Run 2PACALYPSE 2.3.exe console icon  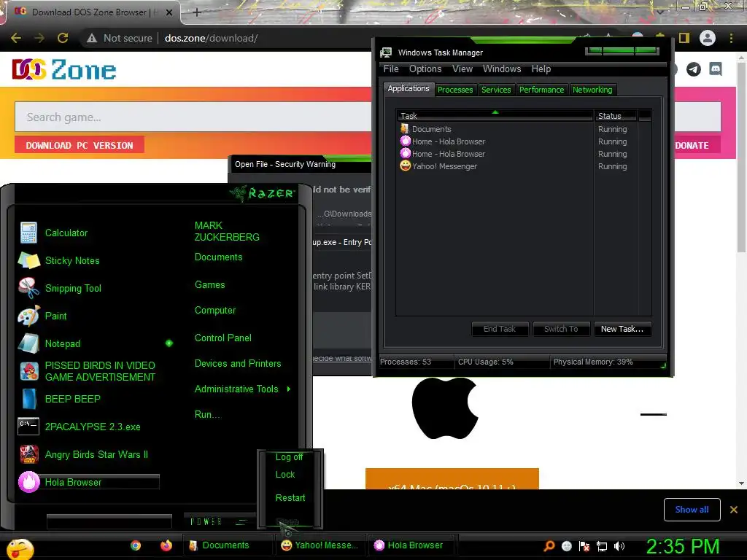point(28,426)
